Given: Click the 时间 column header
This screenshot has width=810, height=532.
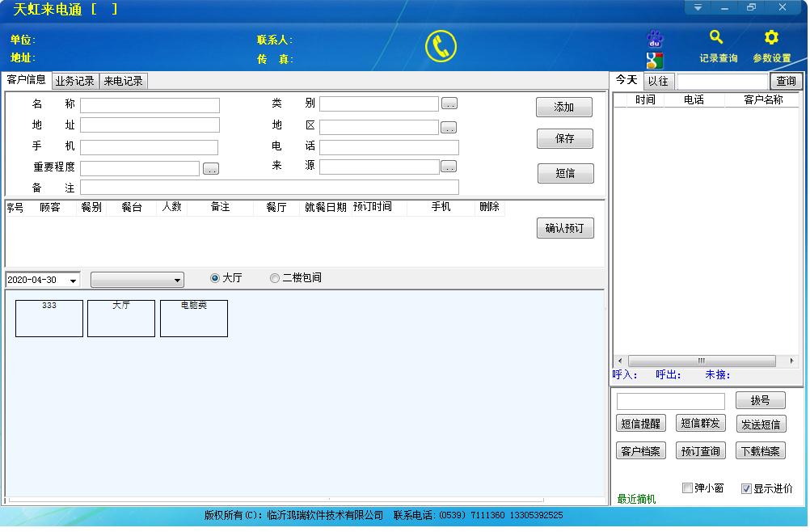Looking at the screenshot, I should 645,99.
